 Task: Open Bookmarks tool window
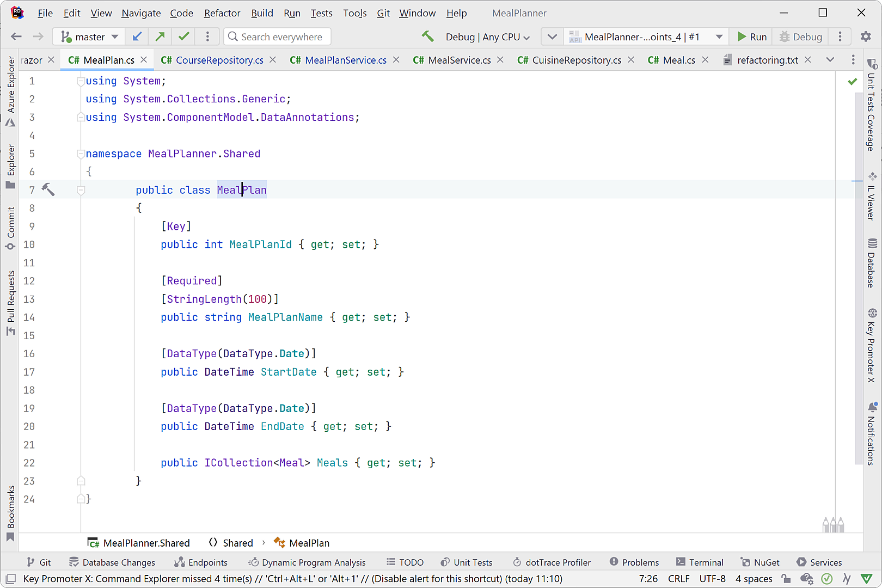[x=10, y=513]
